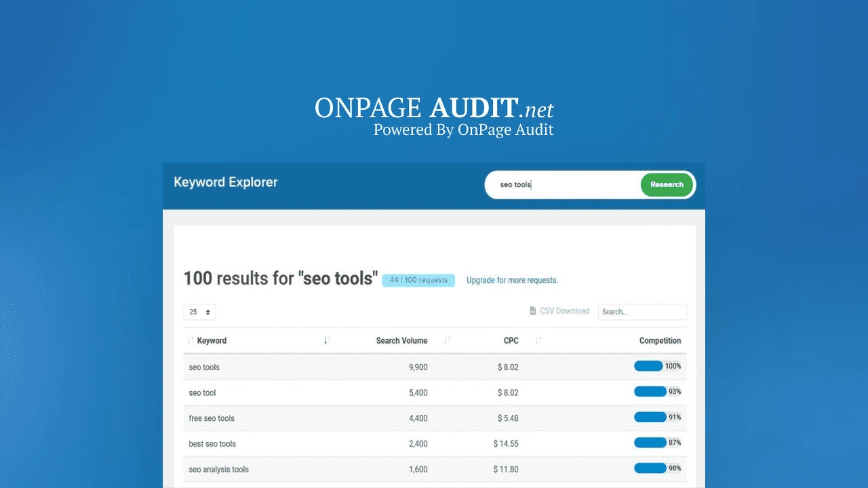Viewport: 868px width, 488px height.
Task: Sort by Search Volume column header
Action: (x=401, y=341)
